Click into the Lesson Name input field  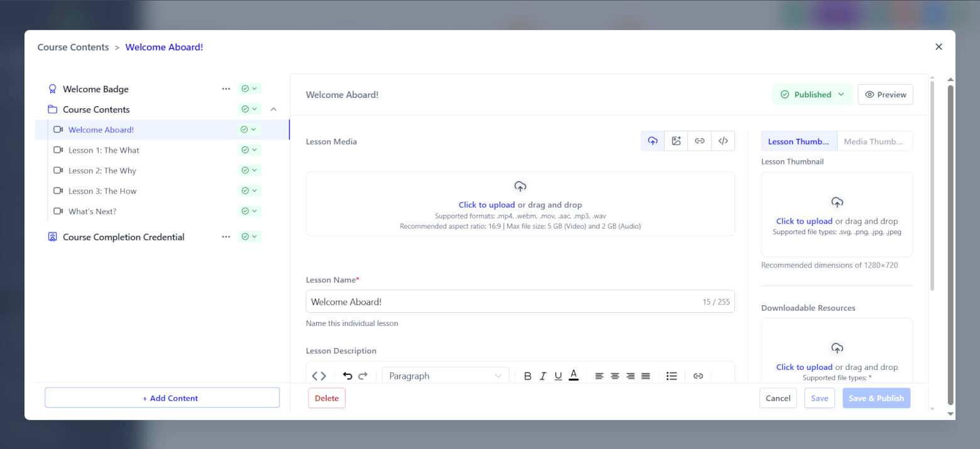tap(503, 302)
